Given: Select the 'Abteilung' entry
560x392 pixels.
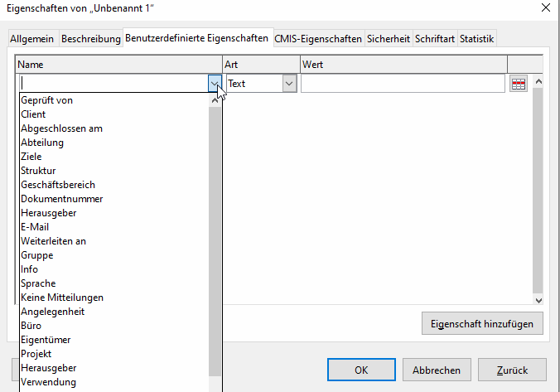Looking at the screenshot, I should [114, 143].
